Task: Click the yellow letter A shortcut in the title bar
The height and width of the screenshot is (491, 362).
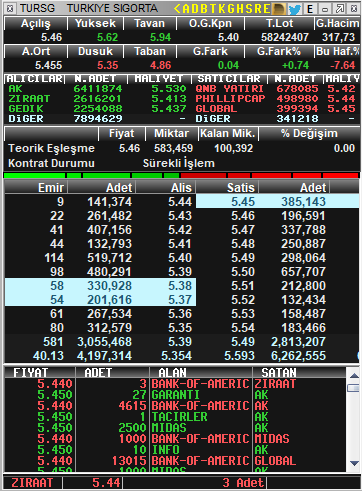Action: [x=186, y=9]
